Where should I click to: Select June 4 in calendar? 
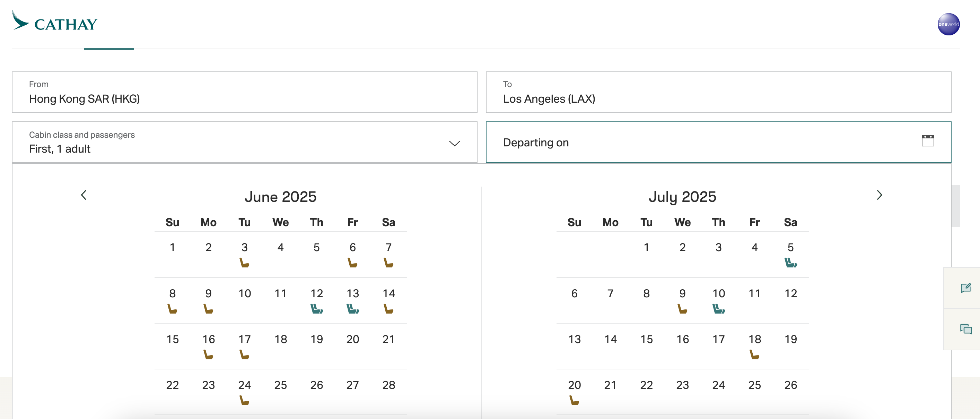tap(280, 247)
